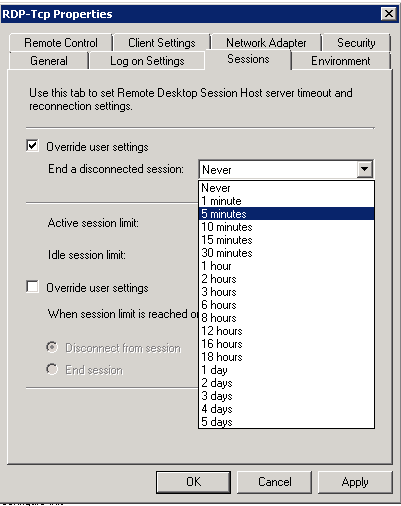Image resolution: width=401 pixels, height=506 pixels.
Task: Go to the Network Adapter tab
Action: [x=266, y=43]
